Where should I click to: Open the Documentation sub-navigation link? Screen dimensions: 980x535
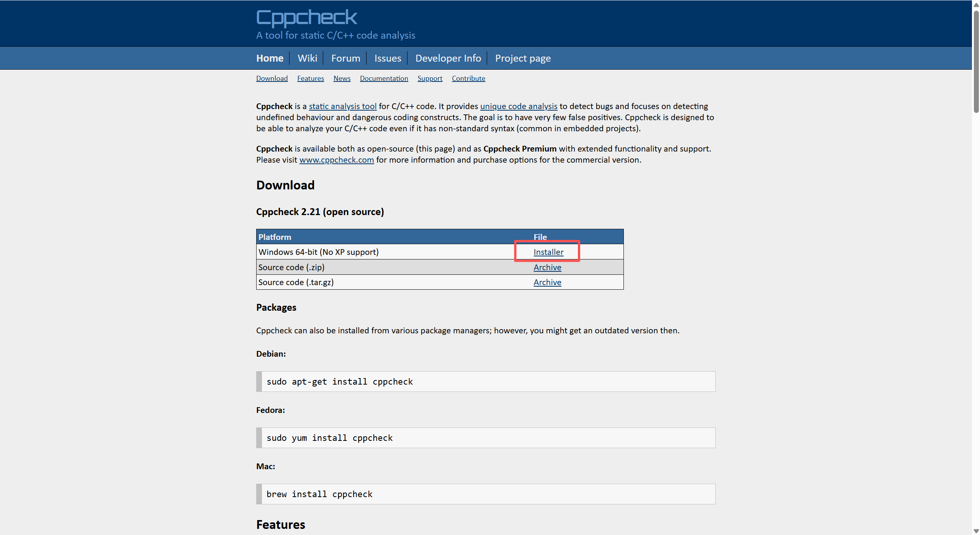pyautogui.click(x=384, y=78)
